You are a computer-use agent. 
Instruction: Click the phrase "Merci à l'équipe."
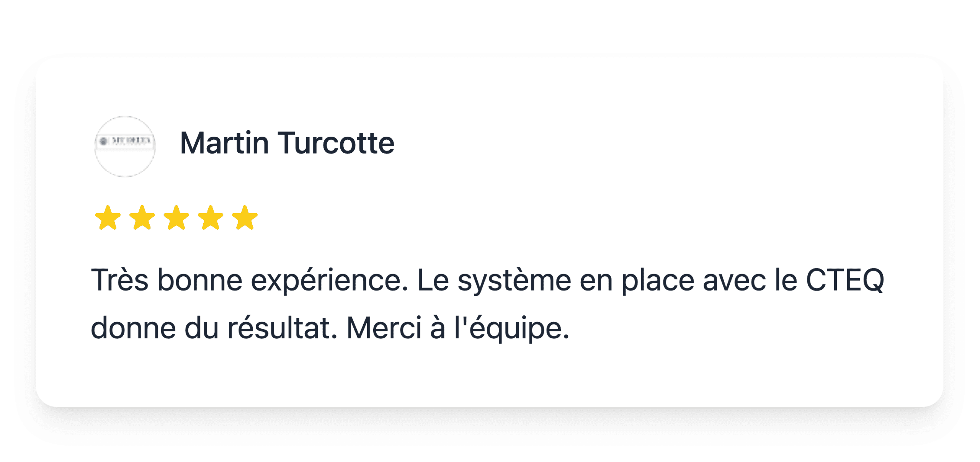pyautogui.click(x=458, y=328)
